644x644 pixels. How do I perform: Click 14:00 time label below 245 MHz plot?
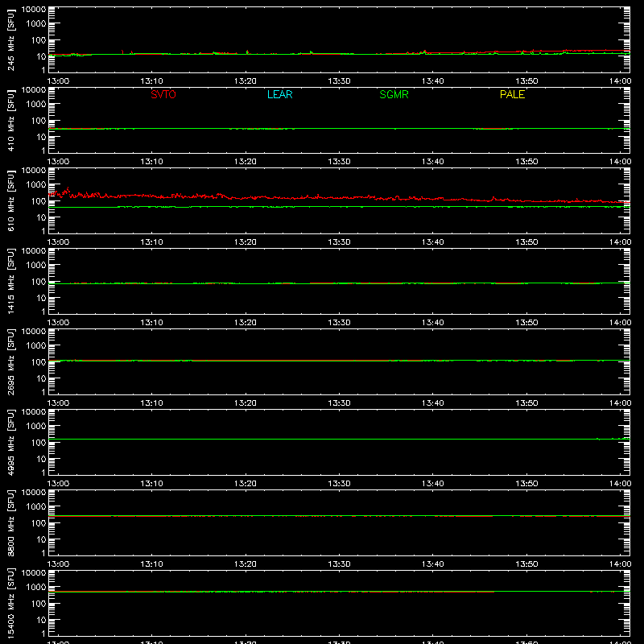coord(620,81)
